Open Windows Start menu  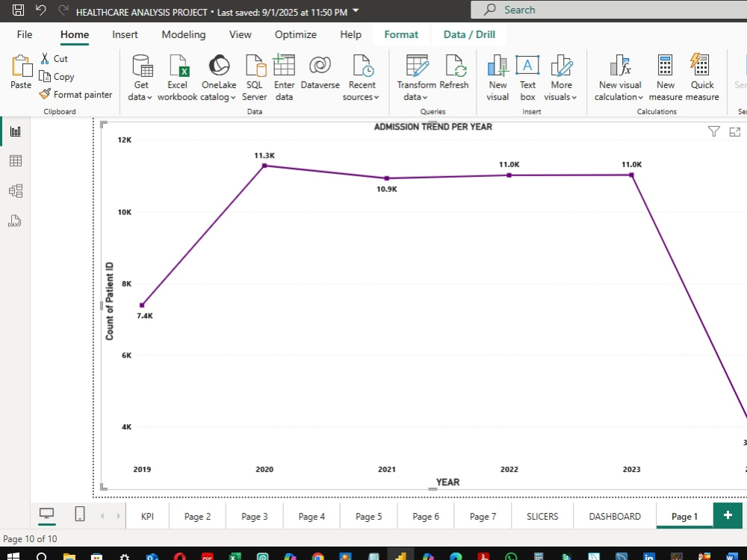(x=13, y=556)
